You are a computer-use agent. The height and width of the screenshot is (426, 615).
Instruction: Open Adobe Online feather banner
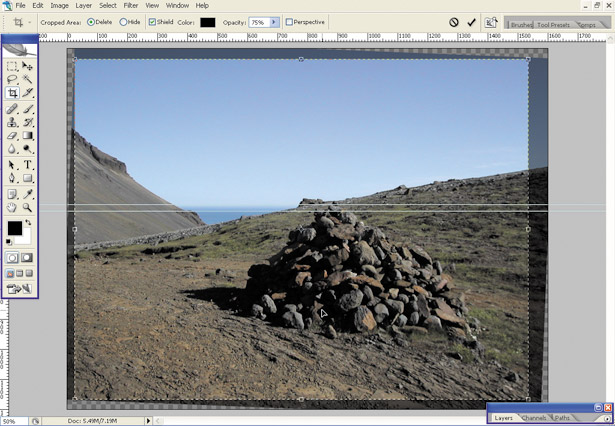click(20, 50)
